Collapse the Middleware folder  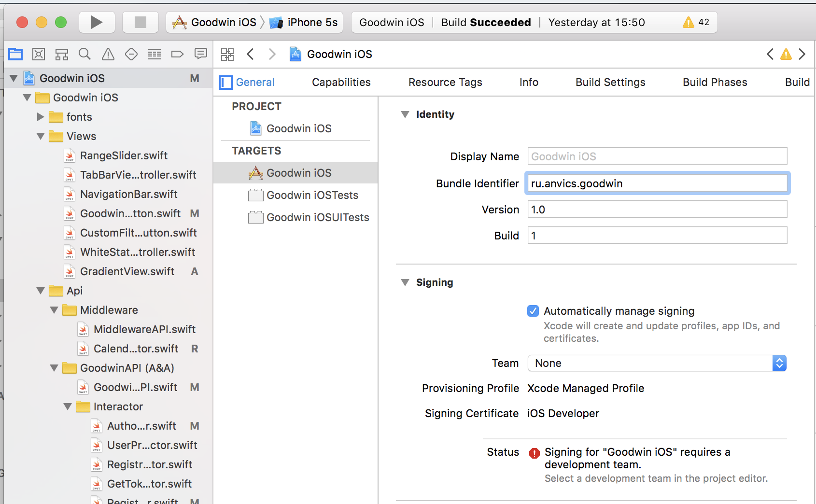coord(54,310)
